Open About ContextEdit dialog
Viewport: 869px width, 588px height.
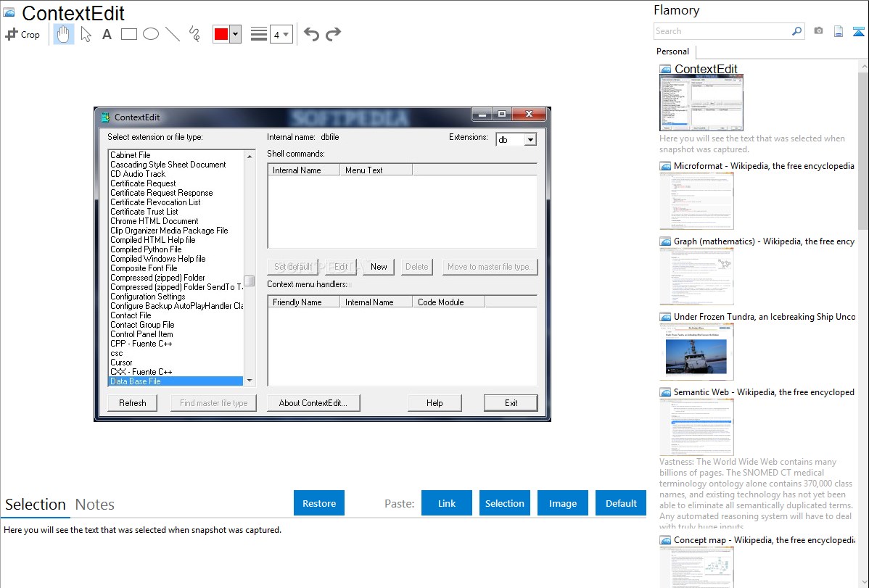[313, 403]
